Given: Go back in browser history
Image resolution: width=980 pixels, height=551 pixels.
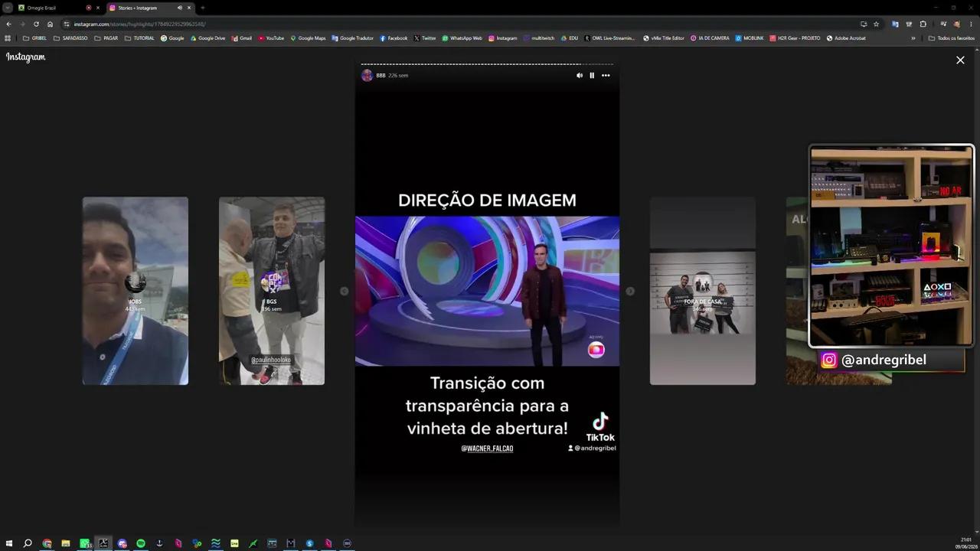Looking at the screenshot, I should (x=8, y=24).
